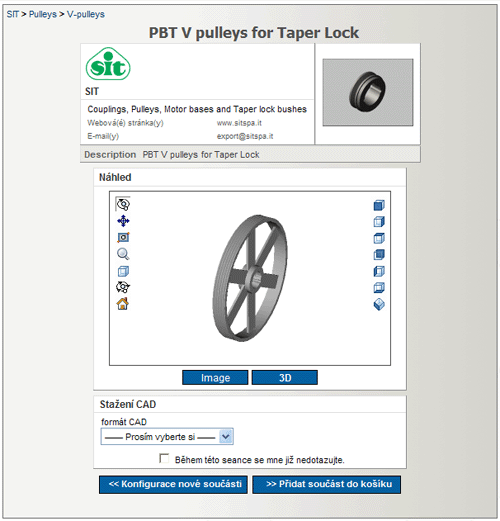
Task: Open the 'formát CAD' dropdown list
Action: (167, 437)
